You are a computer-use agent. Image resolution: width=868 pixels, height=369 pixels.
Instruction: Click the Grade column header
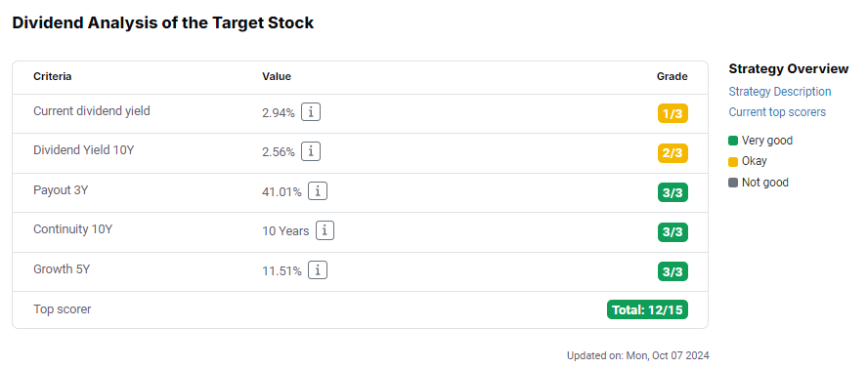(x=673, y=76)
